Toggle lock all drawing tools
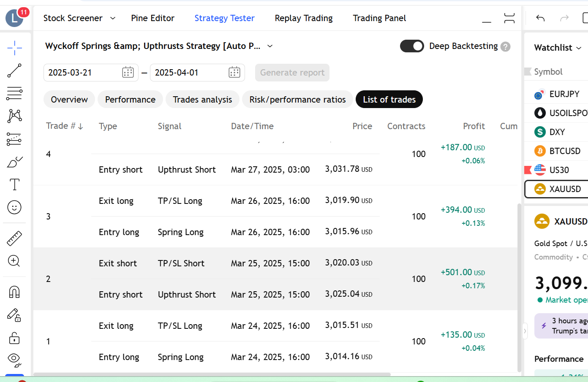588x382 pixels. pyautogui.click(x=14, y=338)
